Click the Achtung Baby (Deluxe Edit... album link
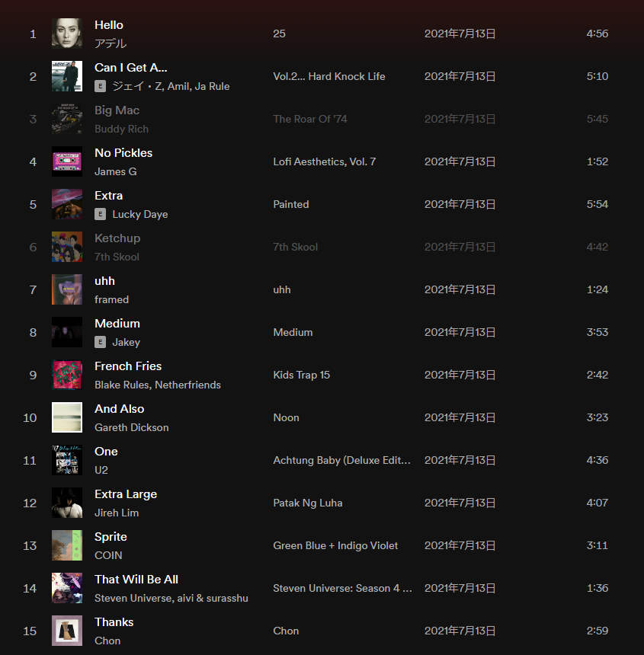The image size is (644, 655). [342, 460]
